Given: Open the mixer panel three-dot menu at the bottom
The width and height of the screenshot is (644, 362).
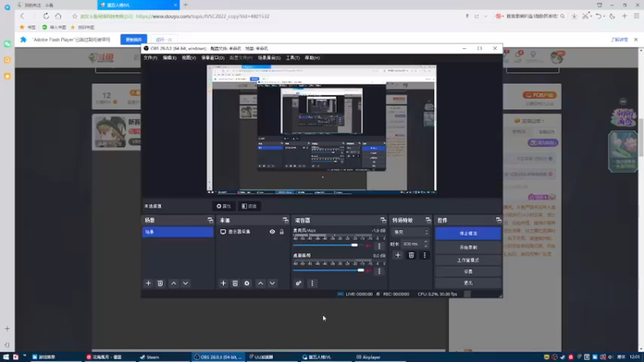Looking at the screenshot, I should pos(312,283).
